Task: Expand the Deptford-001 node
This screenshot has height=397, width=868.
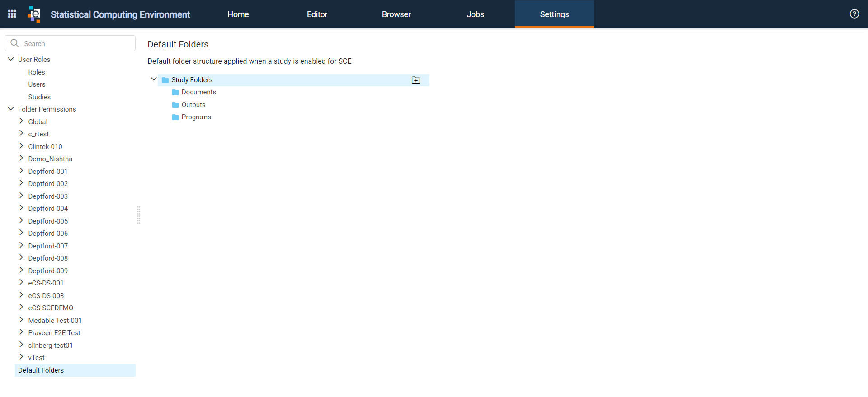Action: coord(21,171)
